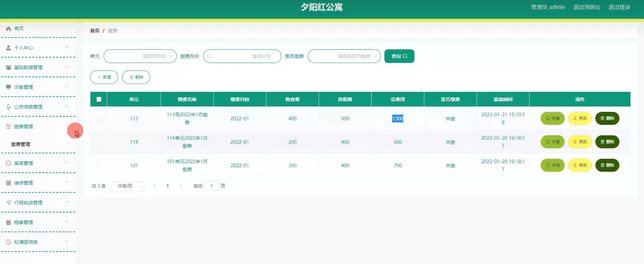Click the 113号2022年1月缴费 name cell
The width and height of the screenshot is (644, 264).
[x=187, y=119]
